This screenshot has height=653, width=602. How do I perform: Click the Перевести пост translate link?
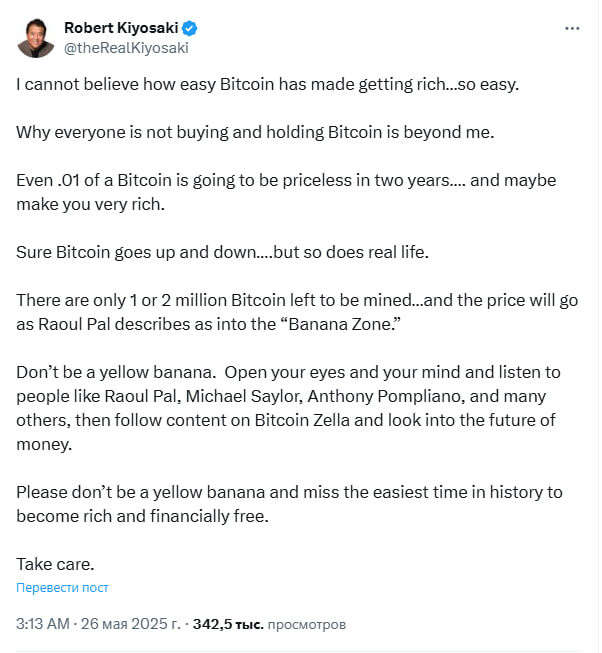click(x=62, y=588)
